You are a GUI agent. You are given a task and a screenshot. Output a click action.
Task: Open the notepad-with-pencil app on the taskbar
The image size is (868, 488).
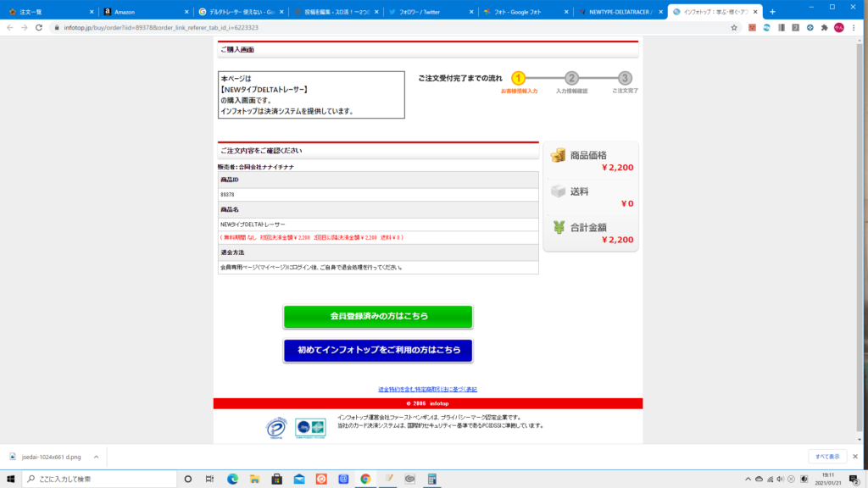[x=388, y=480]
